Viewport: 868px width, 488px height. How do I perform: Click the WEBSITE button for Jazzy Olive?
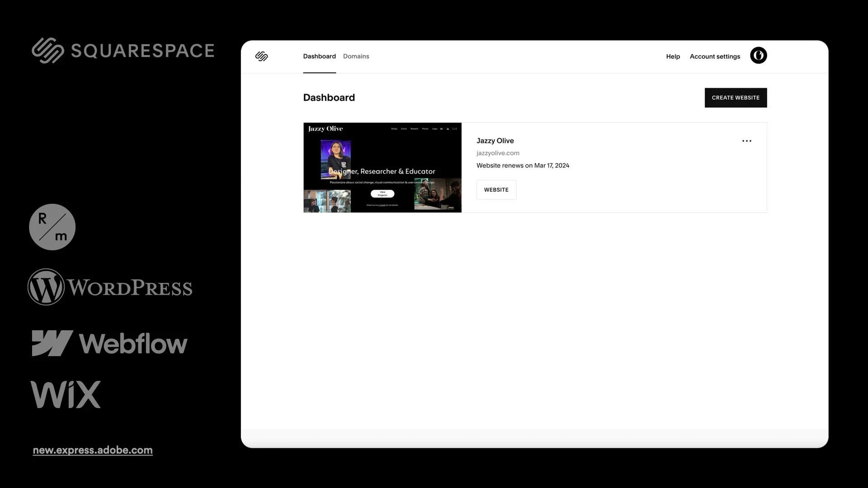(496, 190)
